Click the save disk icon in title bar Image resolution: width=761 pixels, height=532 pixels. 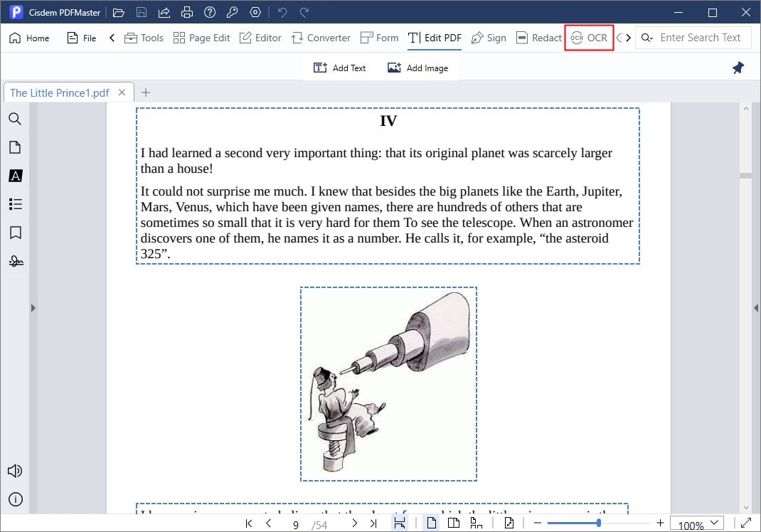142,13
